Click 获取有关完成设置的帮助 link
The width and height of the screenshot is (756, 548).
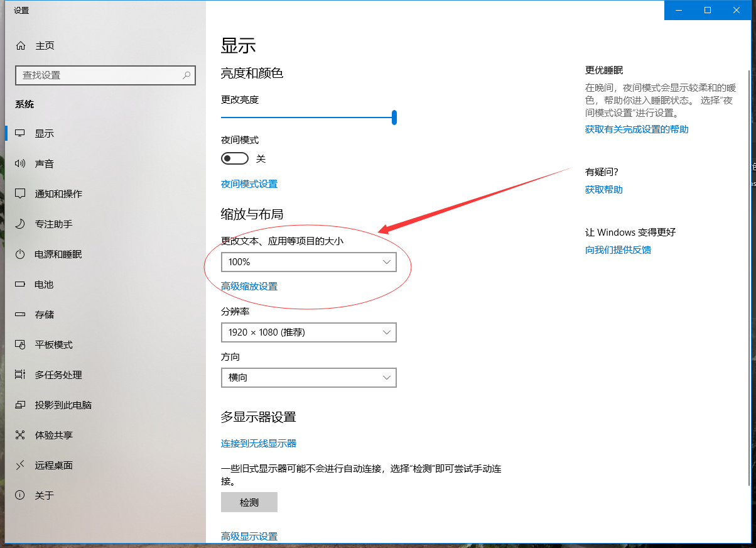[637, 129]
